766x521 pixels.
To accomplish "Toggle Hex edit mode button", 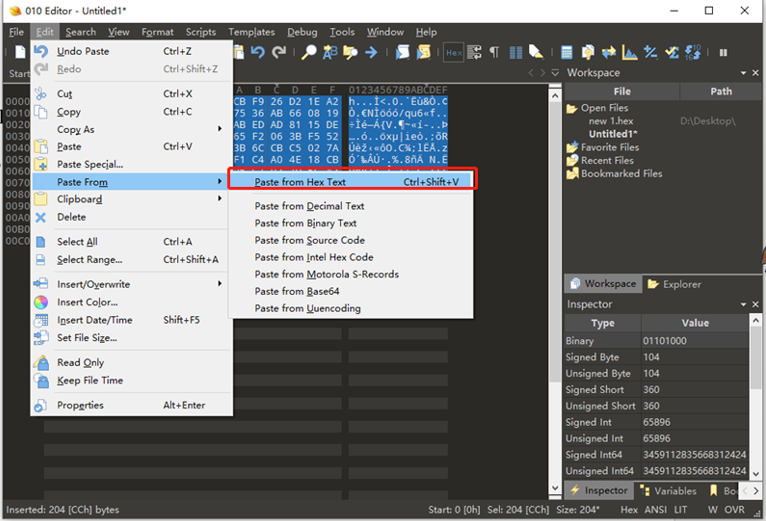I will (x=453, y=52).
